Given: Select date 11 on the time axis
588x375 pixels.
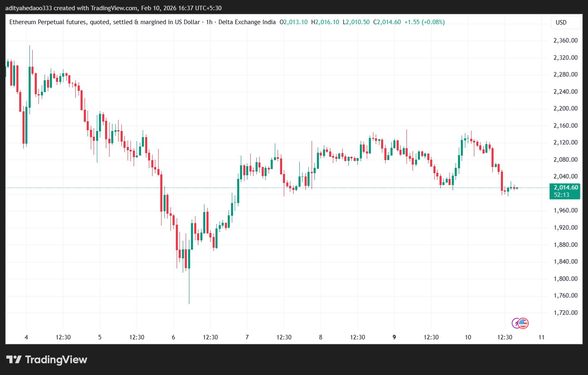Looking at the screenshot, I should (x=541, y=337).
